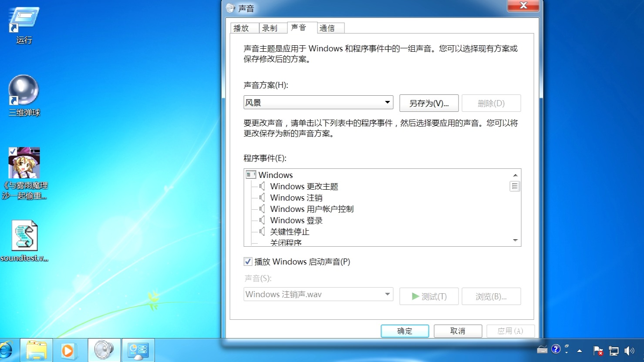Show hidden tray icons arrow
Screen dimensions: 644x362
click(580, 350)
